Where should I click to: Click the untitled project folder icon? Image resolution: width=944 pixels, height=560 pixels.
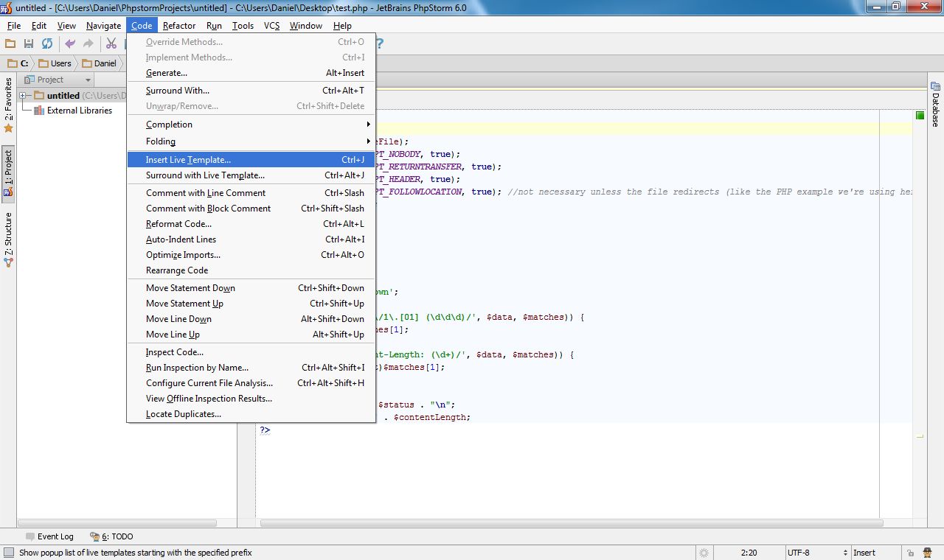pos(38,95)
